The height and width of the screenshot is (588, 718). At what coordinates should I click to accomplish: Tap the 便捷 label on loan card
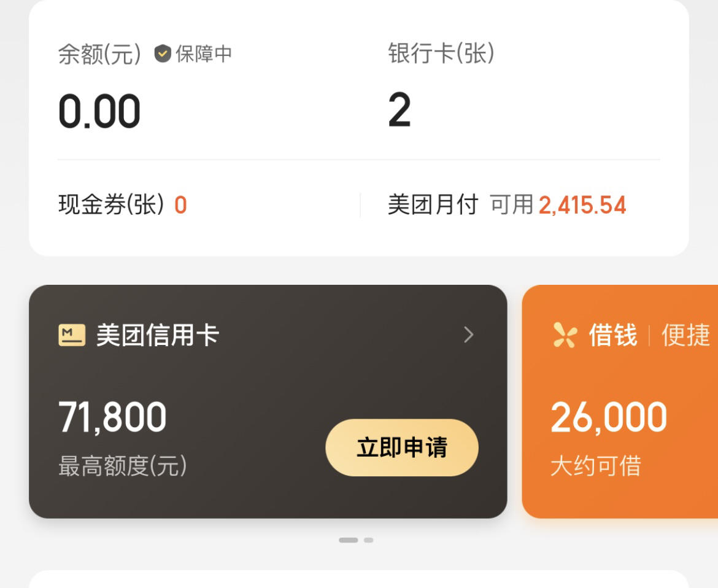[x=685, y=335]
